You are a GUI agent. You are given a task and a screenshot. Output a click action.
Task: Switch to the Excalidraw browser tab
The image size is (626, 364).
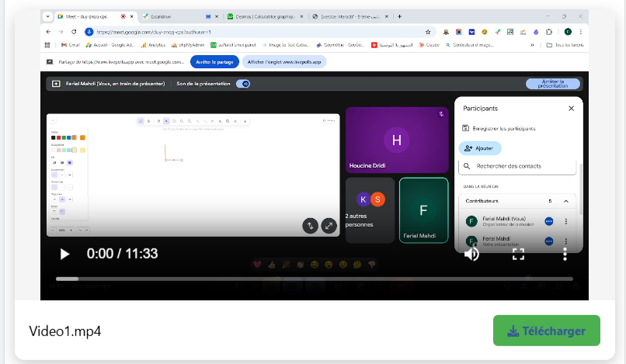coord(163,16)
